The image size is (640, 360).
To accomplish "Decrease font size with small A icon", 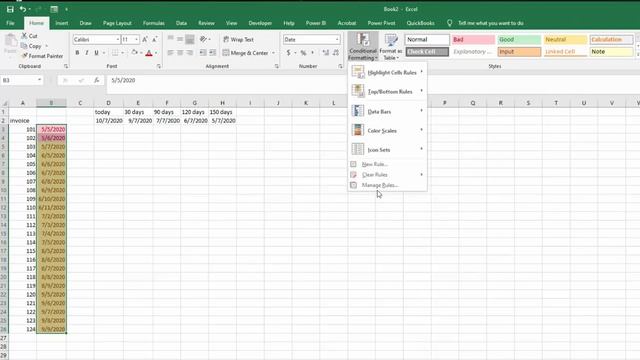I will [x=155, y=39].
